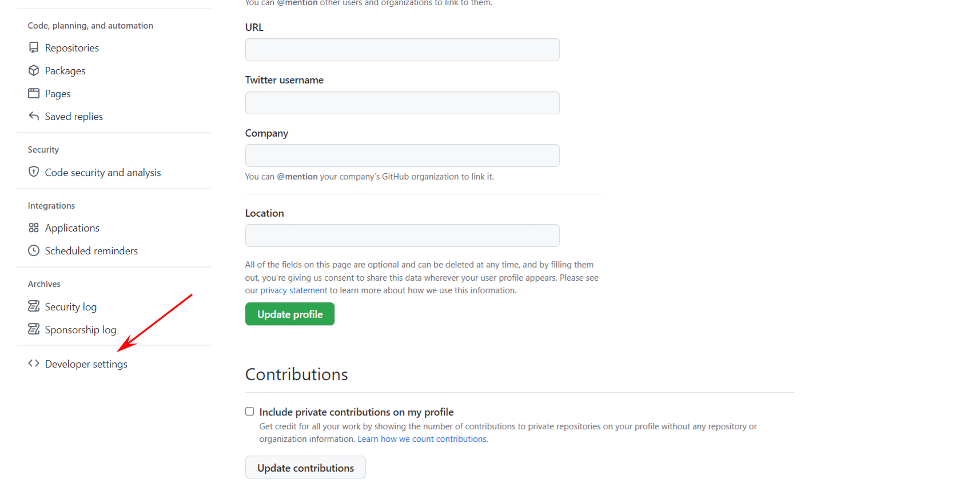Go to Code security and analysis

(102, 172)
